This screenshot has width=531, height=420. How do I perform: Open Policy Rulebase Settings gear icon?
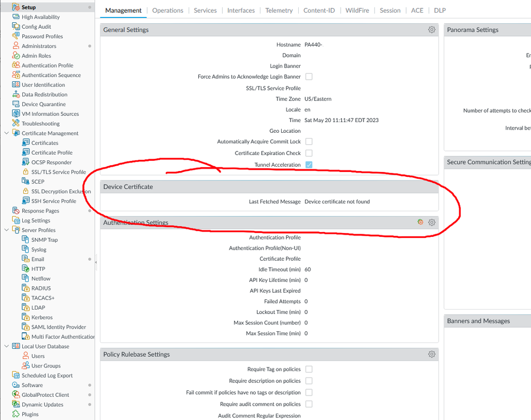[432, 354]
